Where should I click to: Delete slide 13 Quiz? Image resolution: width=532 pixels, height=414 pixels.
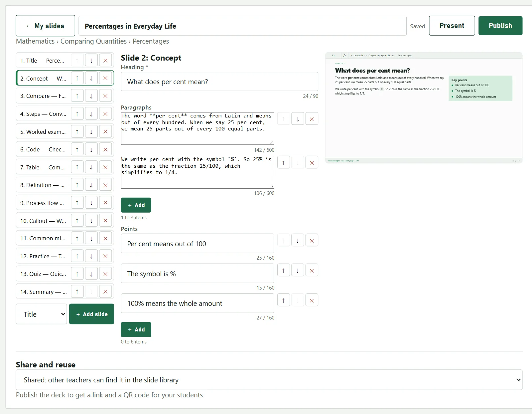point(105,274)
